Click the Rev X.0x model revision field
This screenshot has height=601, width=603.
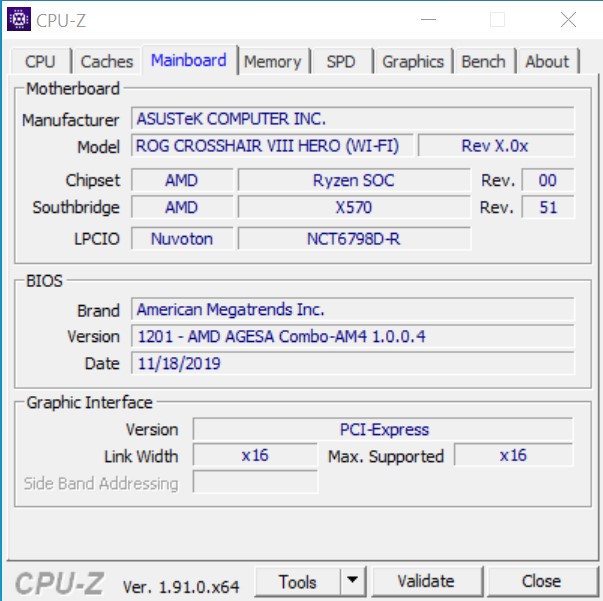tap(496, 145)
